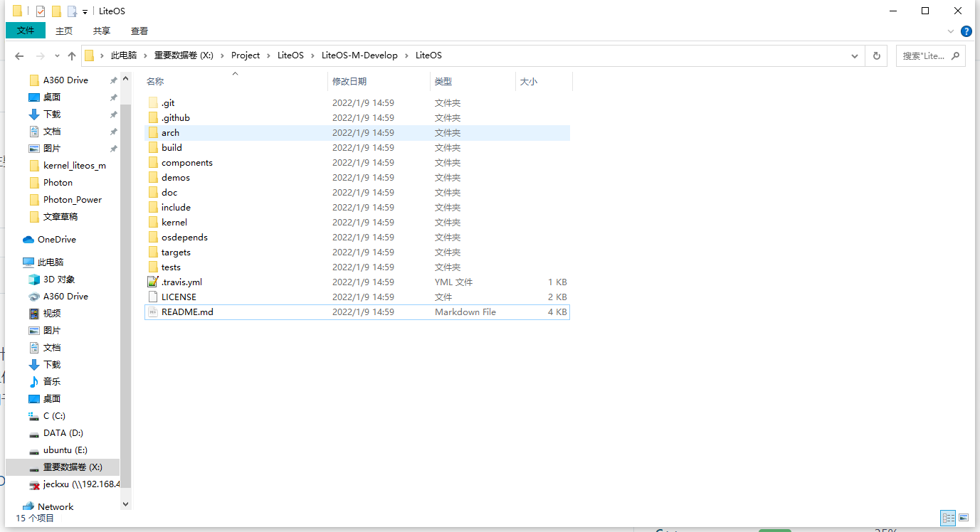
Task: Select the .travis.yml file
Action: 357,282
